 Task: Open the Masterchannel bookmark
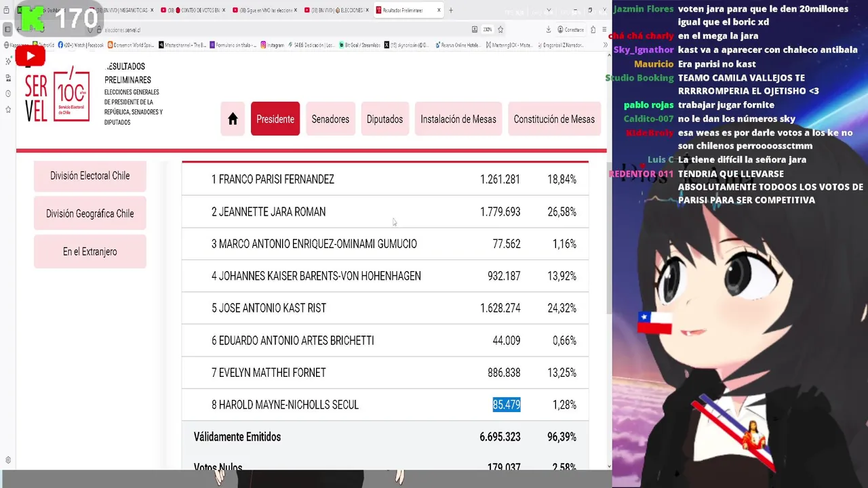[x=182, y=45]
